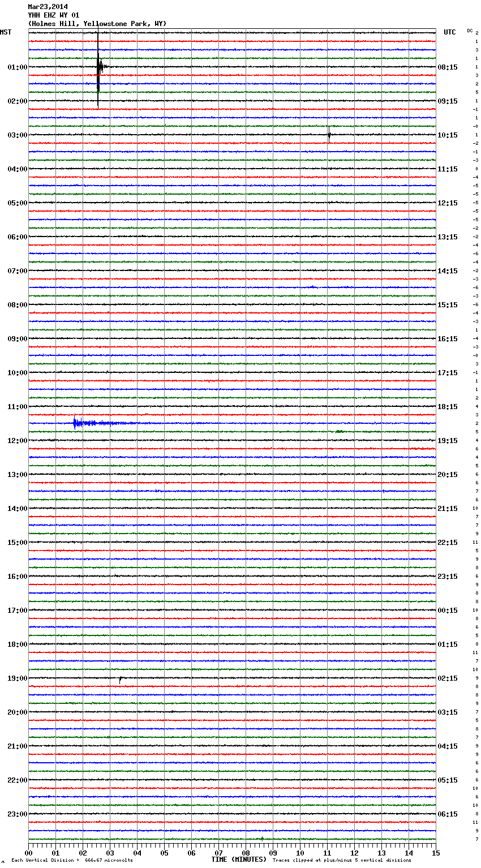
Task: Click the large black earthquake spike near 01:00
Action: point(98,67)
